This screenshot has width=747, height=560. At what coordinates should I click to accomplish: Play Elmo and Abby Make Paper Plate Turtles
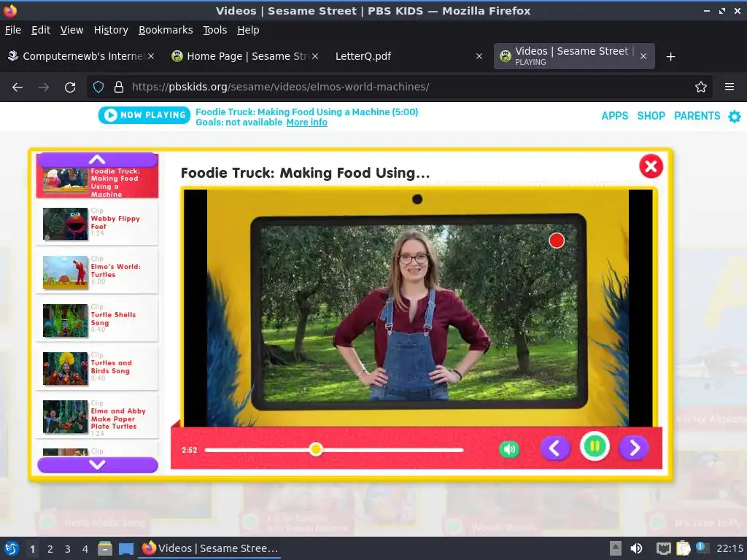click(x=97, y=416)
